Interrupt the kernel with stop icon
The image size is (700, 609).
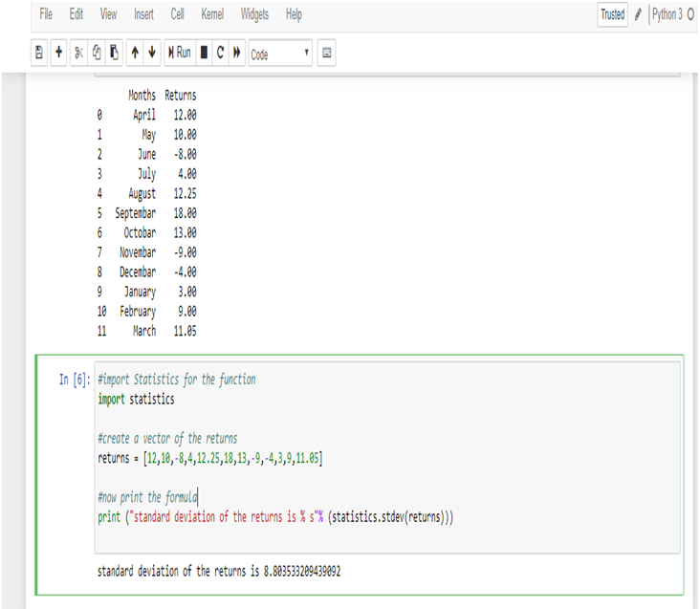[x=204, y=54]
